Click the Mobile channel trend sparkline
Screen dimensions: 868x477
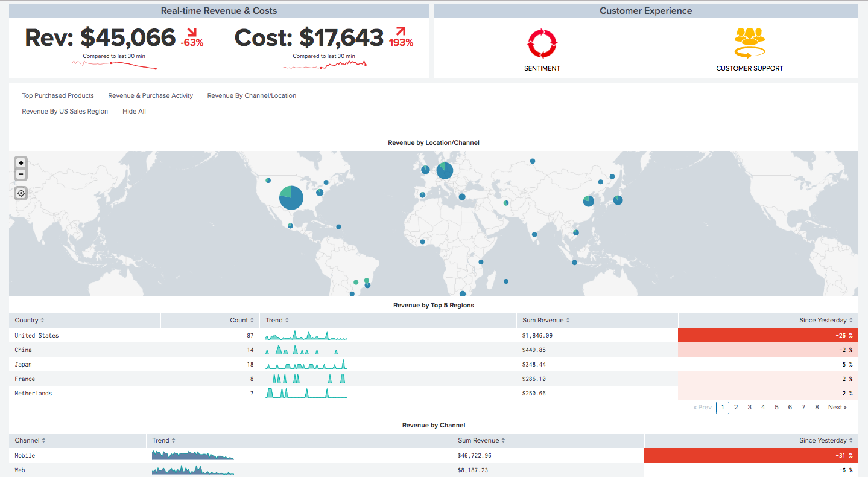pyautogui.click(x=193, y=455)
